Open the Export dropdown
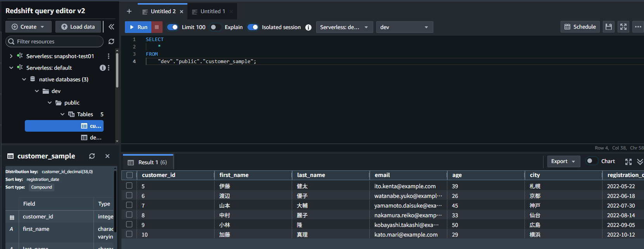The image size is (644, 249). pos(564,161)
